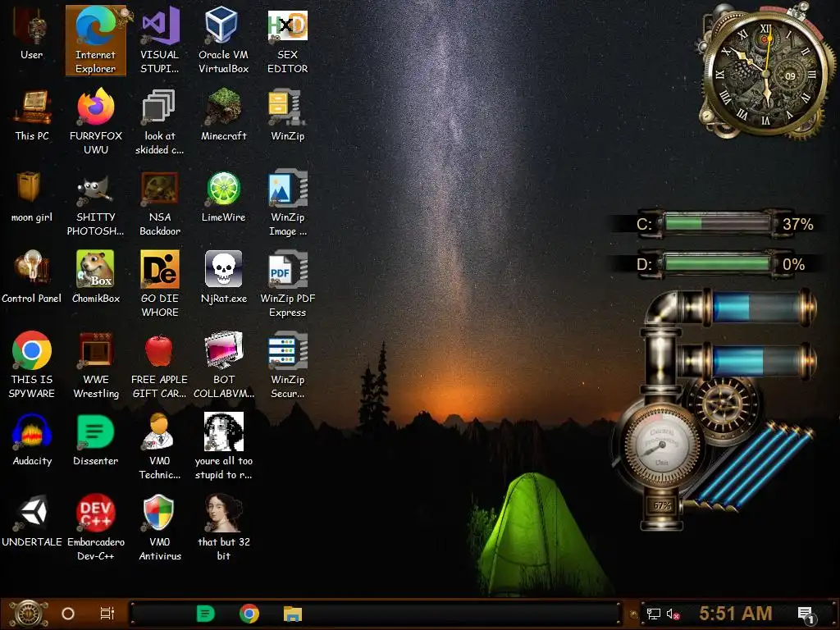Open the moon girl folder
The width and height of the screenshot is (840, 630).
point(32,197)
